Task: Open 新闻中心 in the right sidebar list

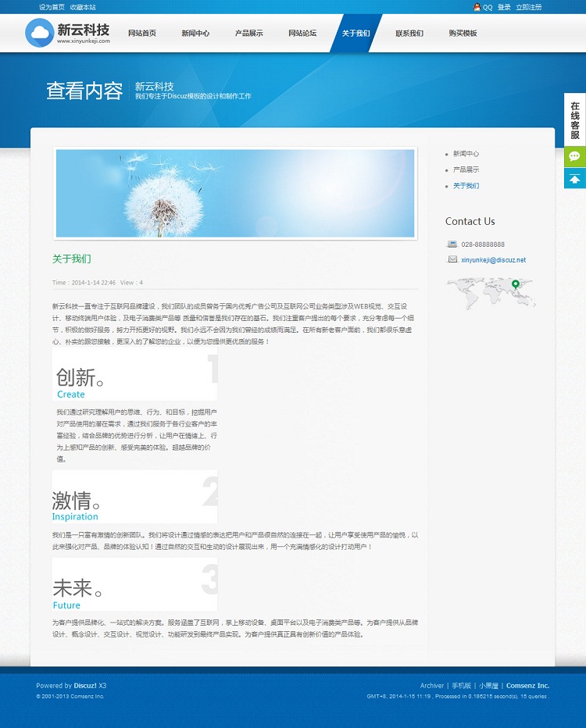Action: (x=466, y=154)
